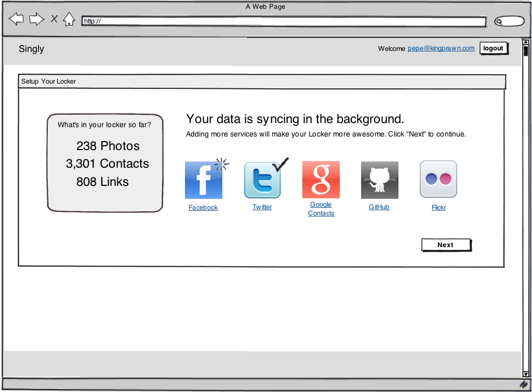Click the 'Adding more services' instruction text

[x=326, y=134]
